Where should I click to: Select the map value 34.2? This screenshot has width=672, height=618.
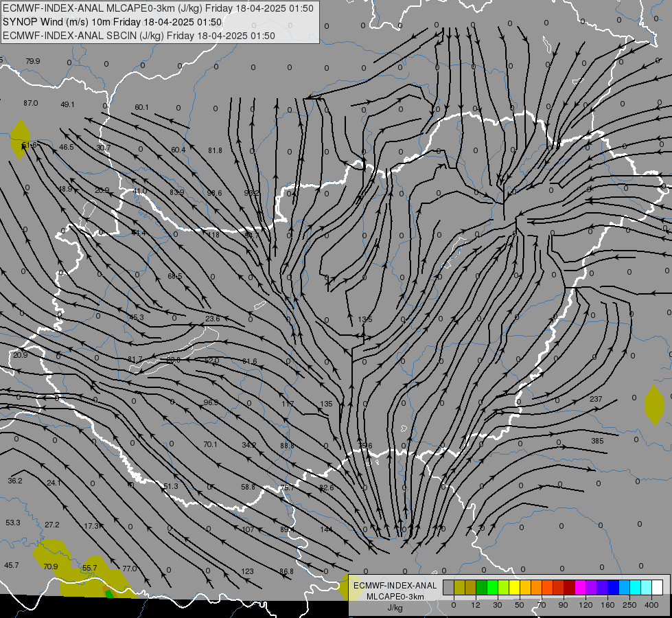coord(248,445)
